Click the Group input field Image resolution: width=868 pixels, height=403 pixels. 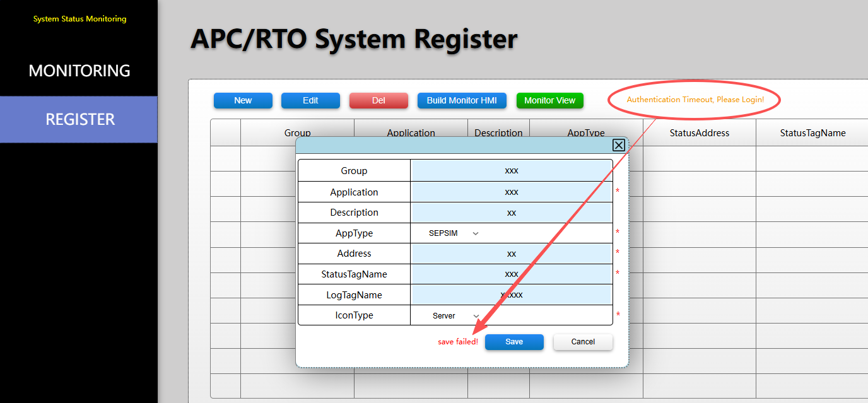[511, 171]
